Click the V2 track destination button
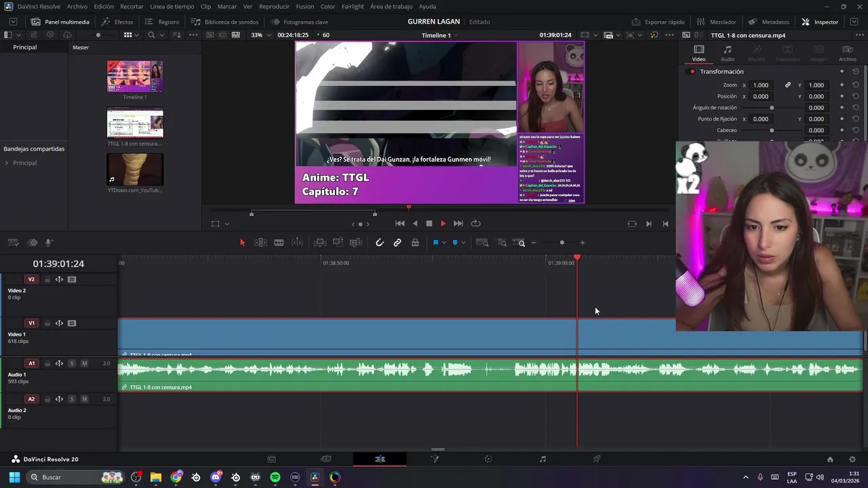The width and height of the screenshot is (868, 488). pyautogui.click(x=31, y=279)
